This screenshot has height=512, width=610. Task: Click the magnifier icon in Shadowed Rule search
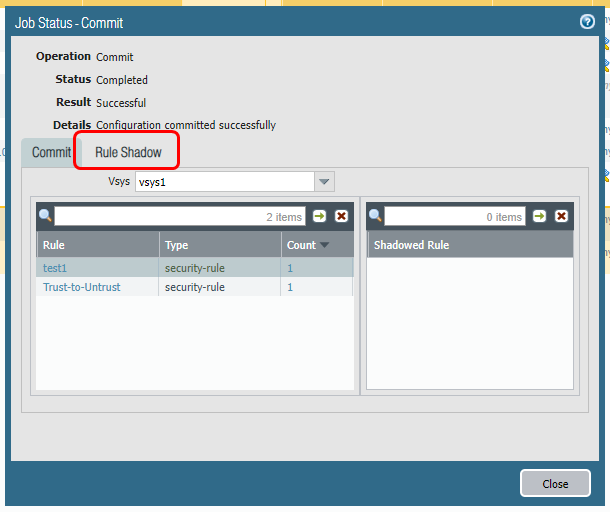(375, 216)
